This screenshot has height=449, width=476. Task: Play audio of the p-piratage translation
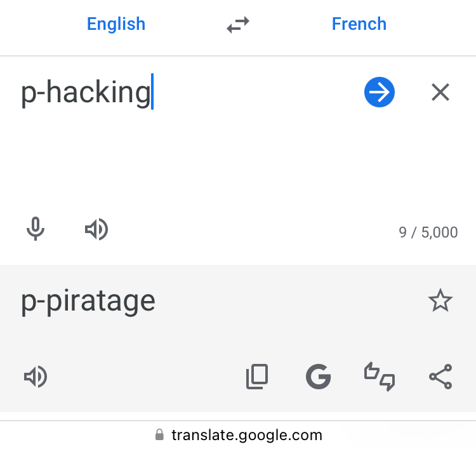tap(36, 377)
